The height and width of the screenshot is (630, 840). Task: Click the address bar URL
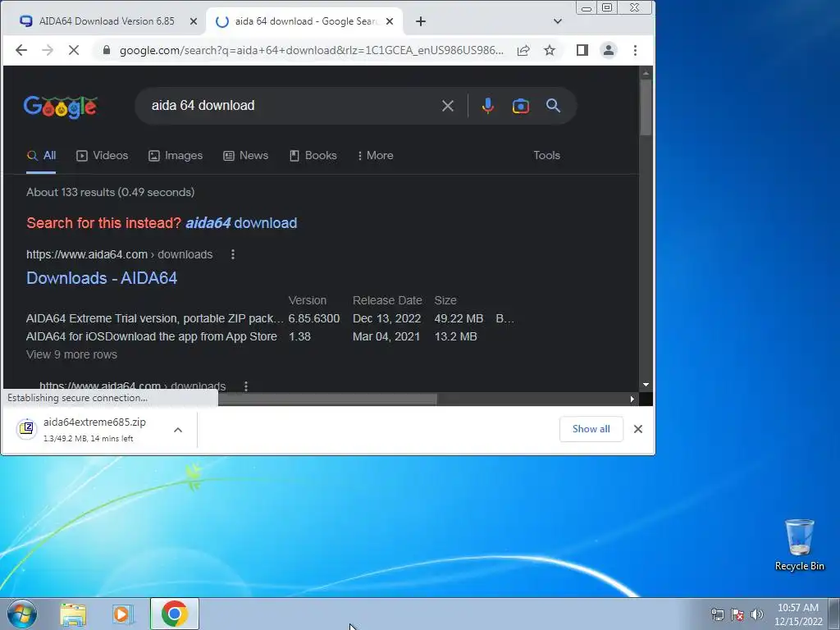coord(311,50)
